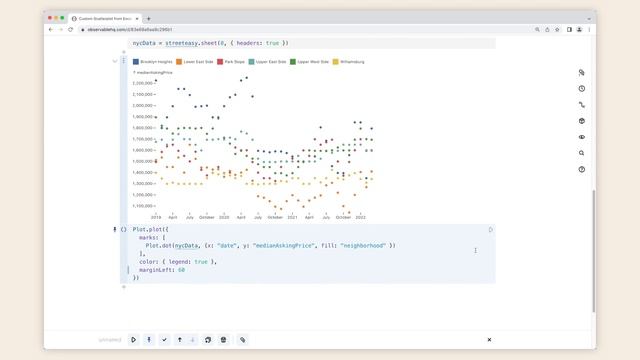Click the medianAskingPrice y-axis label
This screenshot has height=360, width=640.
(x=153, y=72)
